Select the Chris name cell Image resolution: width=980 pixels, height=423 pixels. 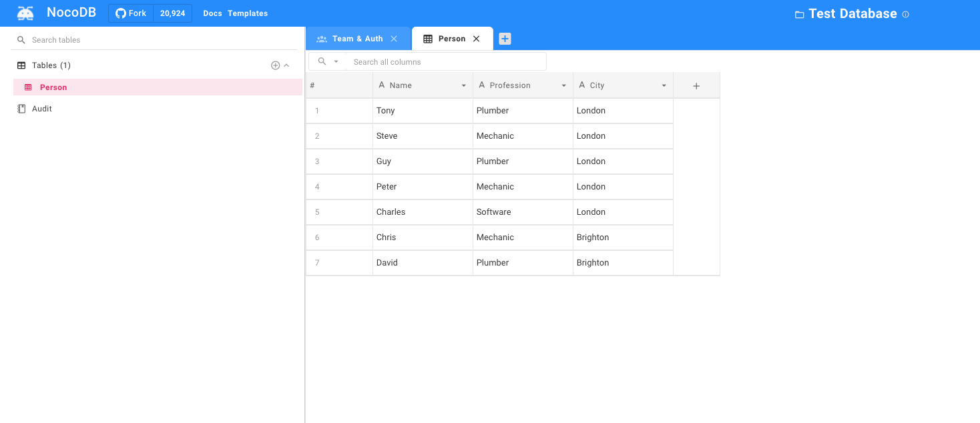tap(423, 238)
